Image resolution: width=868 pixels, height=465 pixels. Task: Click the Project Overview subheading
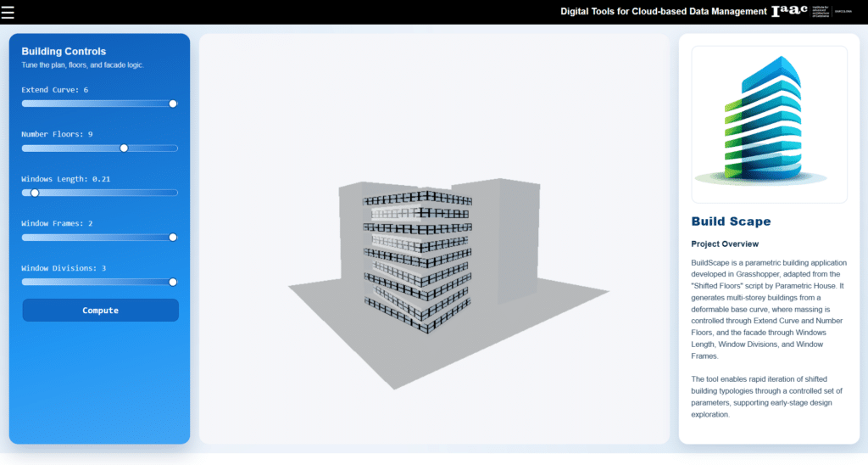[x=725, y=244]
